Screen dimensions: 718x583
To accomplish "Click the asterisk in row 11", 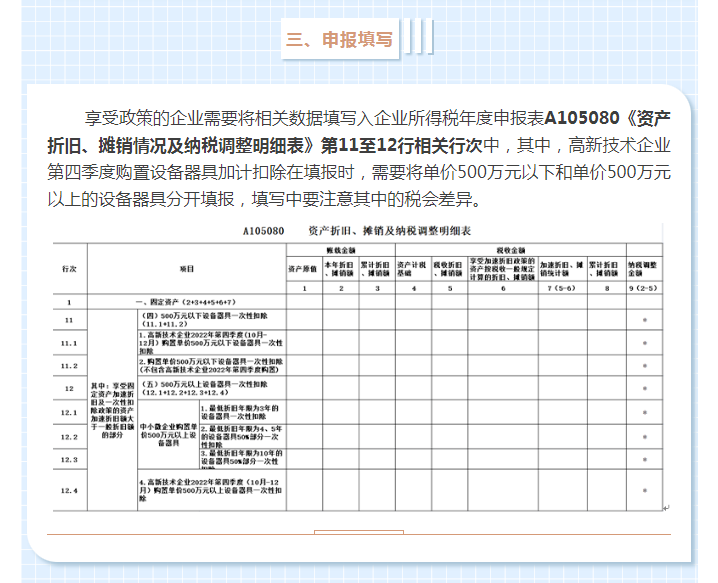I will [x=645, y=320].
